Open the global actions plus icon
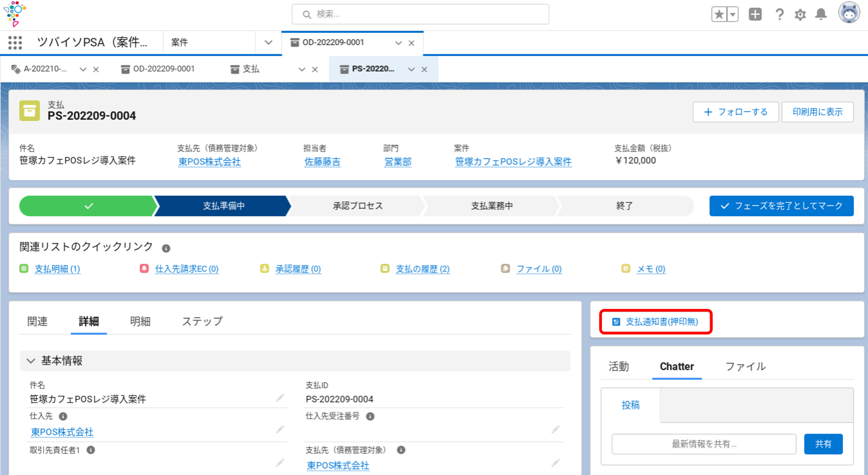This screenshot has height=475, width=868. coord(755,15)
